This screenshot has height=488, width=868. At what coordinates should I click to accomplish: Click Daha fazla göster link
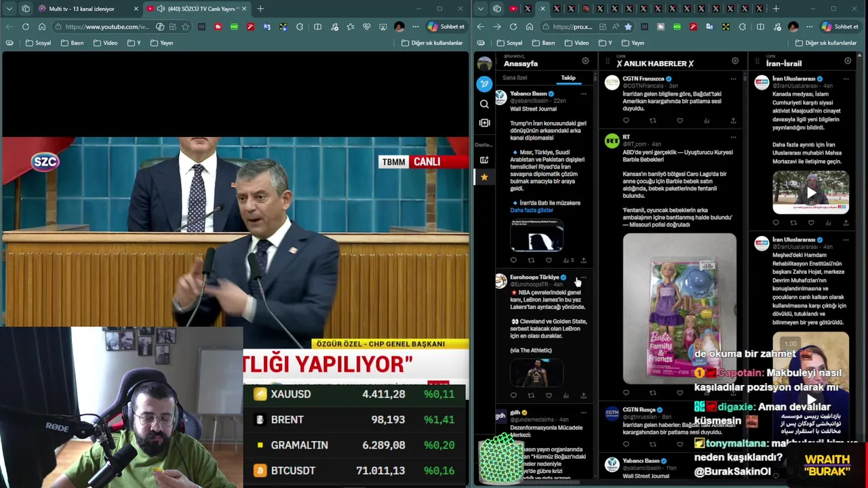coord(532,210)
